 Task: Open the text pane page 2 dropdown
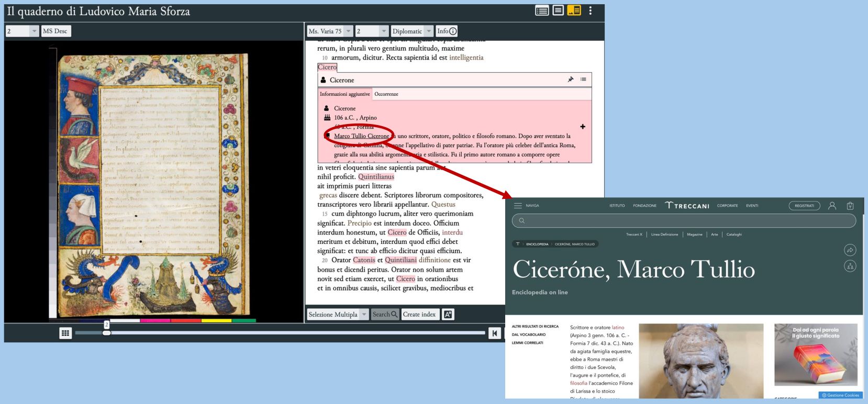click(372, 31)
